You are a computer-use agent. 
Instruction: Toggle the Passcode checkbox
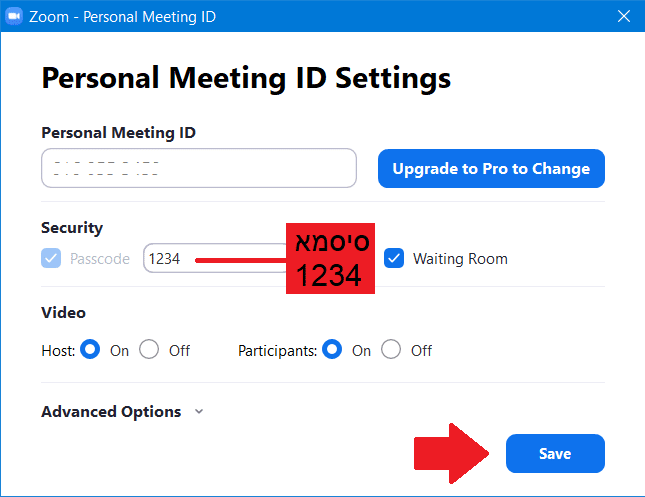(51, 258)
